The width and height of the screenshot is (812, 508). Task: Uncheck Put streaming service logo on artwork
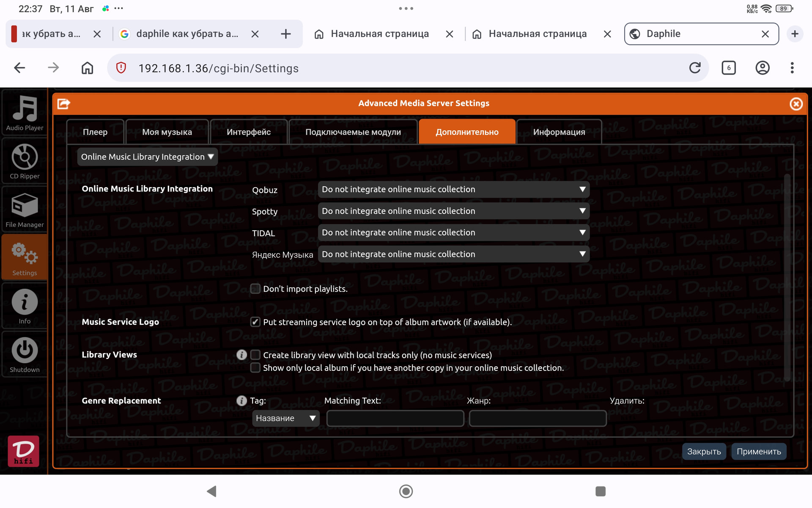pos(255,322)
